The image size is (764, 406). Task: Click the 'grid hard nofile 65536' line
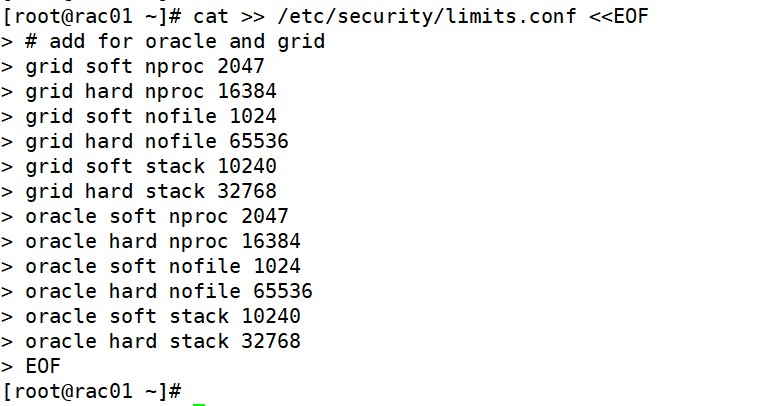(157, 142)
